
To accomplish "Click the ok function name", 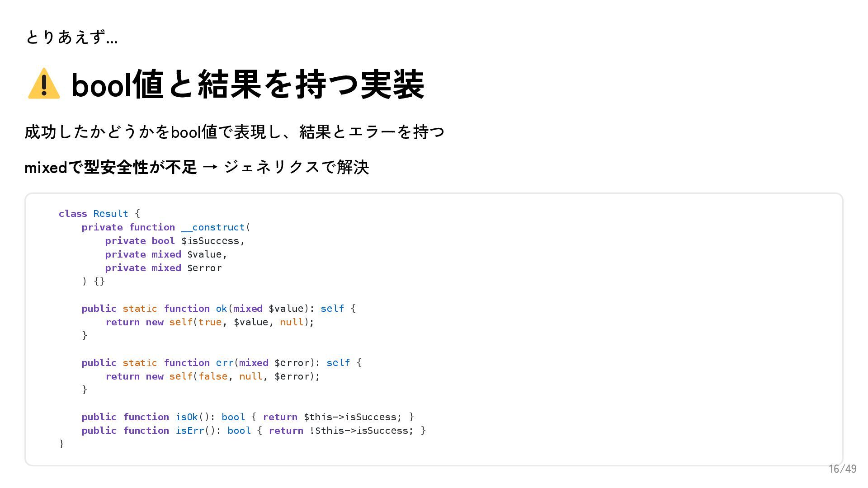I will [x=222, y=309].
